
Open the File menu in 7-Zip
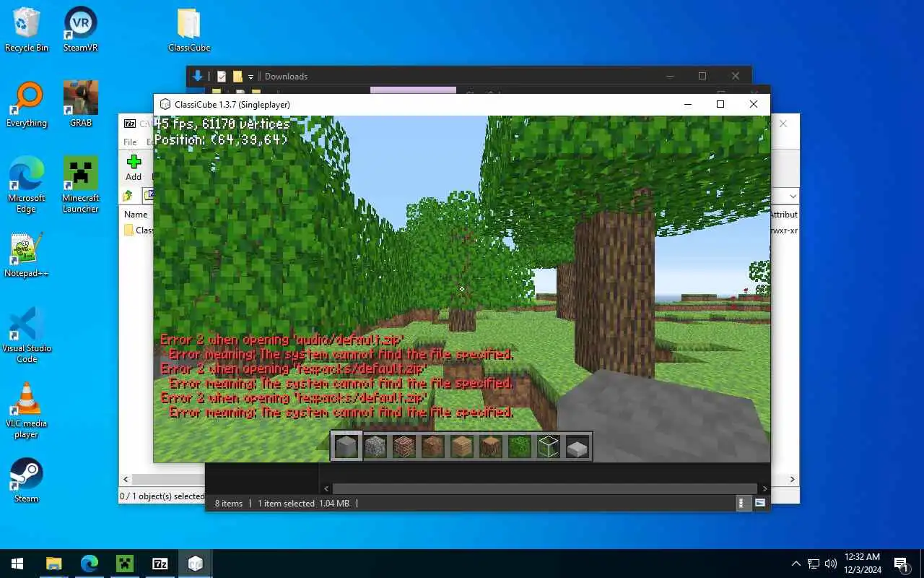tap(130, 142)
